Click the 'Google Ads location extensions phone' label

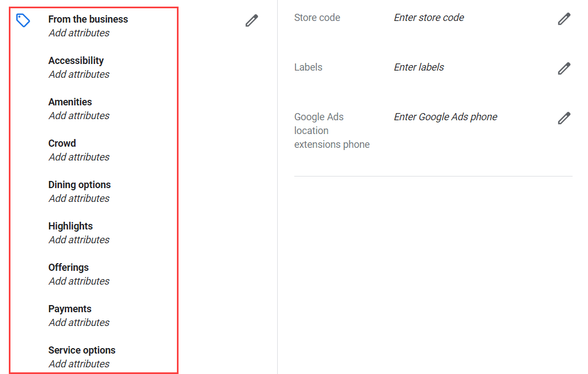point(332,131)
